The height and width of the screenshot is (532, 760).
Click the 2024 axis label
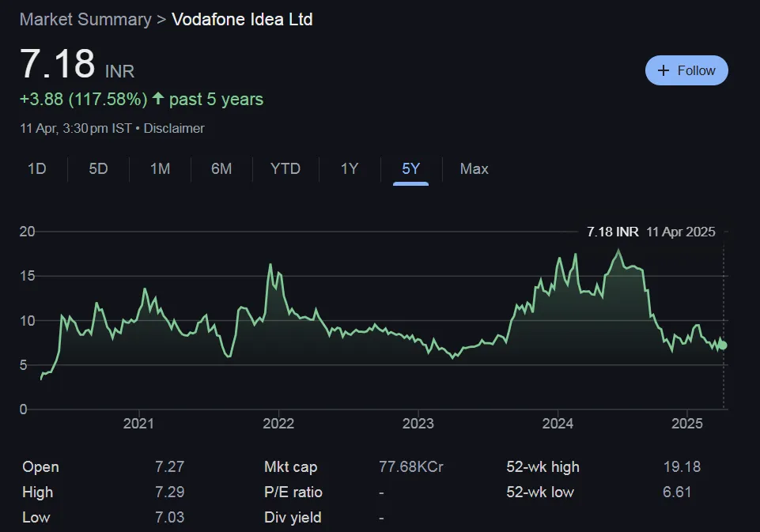[558, 424]
